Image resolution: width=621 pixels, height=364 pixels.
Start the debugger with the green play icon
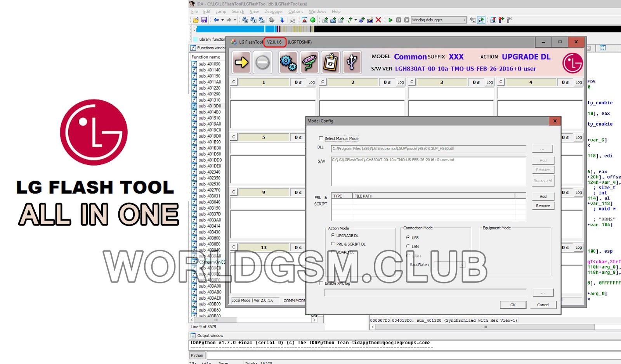390,20
